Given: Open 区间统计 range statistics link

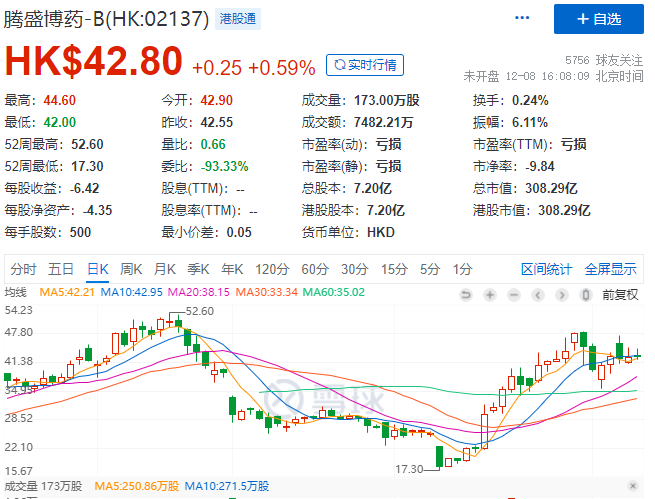Looking at the screenshot, I should (x=546, y=269).
